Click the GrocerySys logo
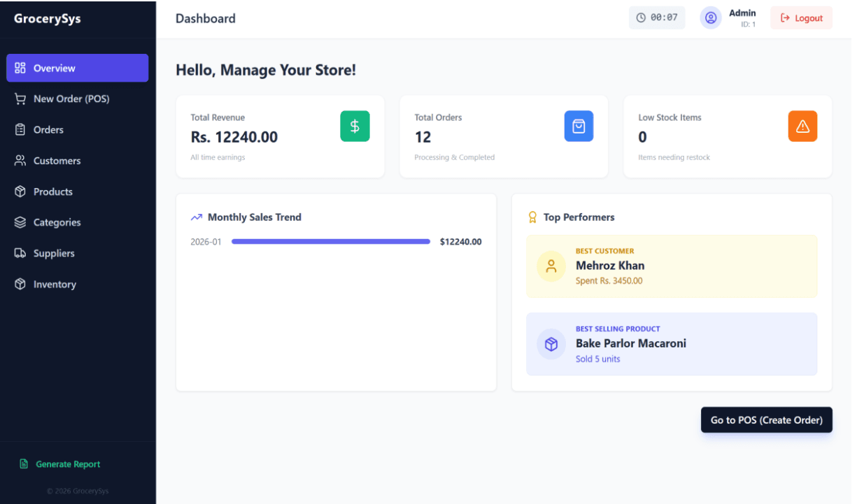This screenshot has width=857, height=504. [48, 18]
